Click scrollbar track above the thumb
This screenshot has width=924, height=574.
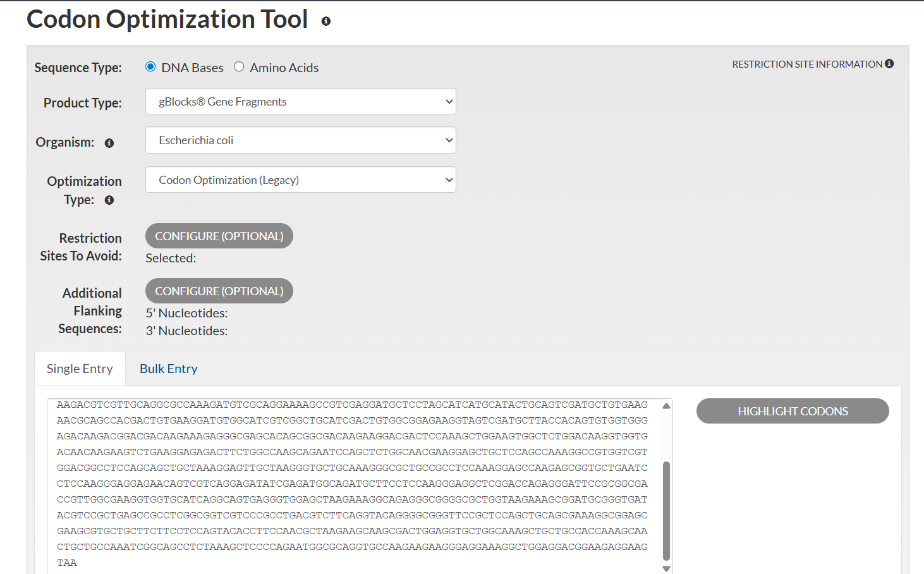click(x=666, y=436)
